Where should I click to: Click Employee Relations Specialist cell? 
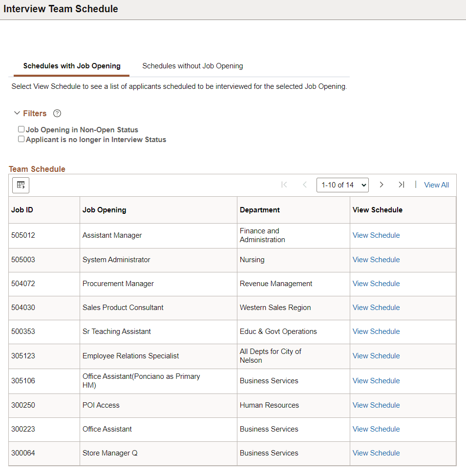(158, 356)
